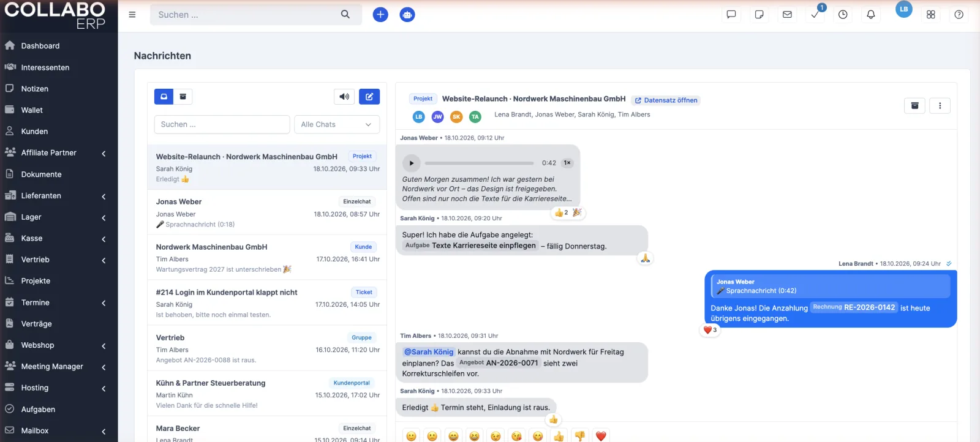
Task: Toggle the 1× playback speed button
Action: [x=568, y=163]
